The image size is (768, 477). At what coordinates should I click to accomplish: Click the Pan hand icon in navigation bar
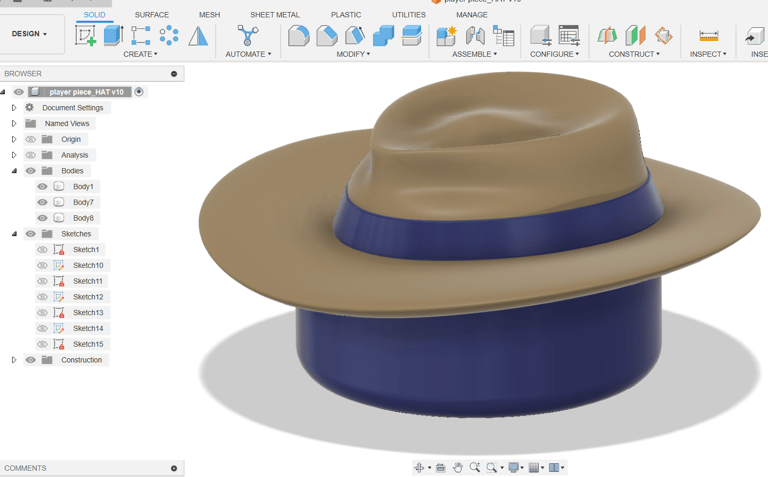pos(457,467)
